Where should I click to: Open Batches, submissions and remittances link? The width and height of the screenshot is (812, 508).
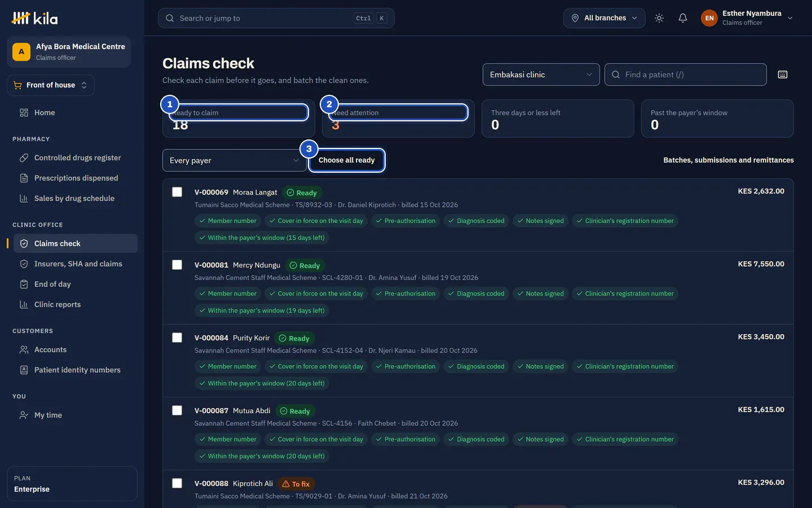[x=729, y=160]
